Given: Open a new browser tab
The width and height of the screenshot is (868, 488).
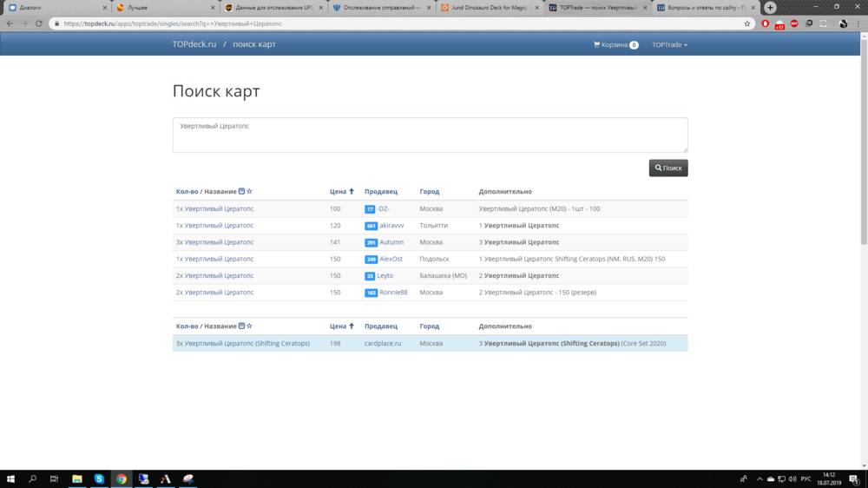Looking at the screenshot, I should click(770, 7).
